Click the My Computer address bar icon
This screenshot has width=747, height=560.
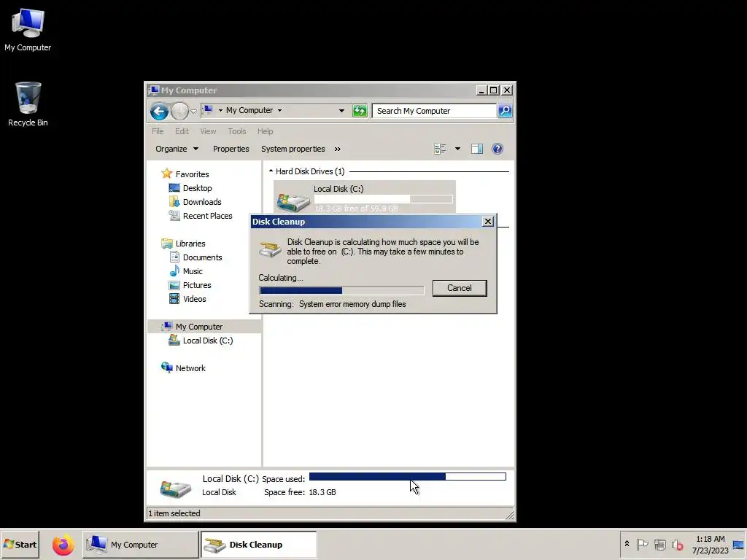click(208, 110)
